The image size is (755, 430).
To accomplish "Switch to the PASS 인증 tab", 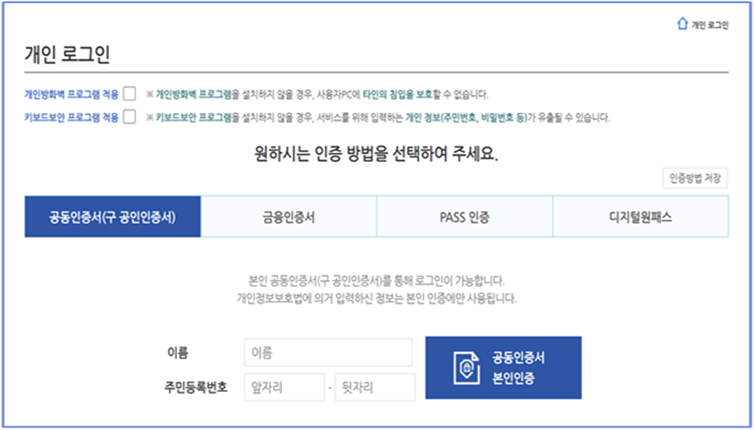I will pyautogui.click(x=465, y=217).
